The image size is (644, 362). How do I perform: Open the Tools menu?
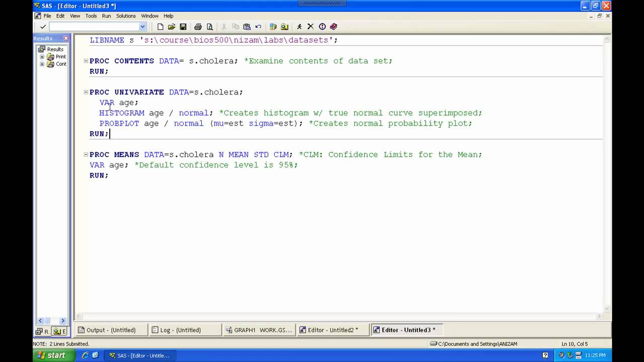coord(91,16)
